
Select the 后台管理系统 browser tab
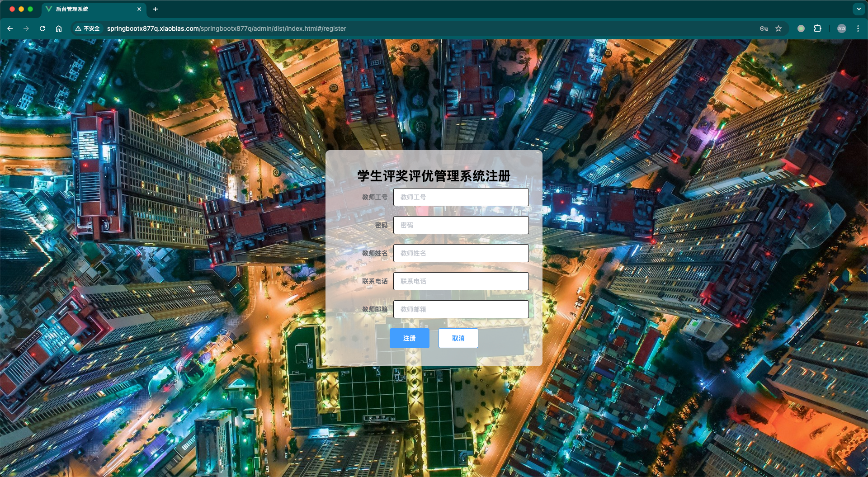tap(94, 9)
